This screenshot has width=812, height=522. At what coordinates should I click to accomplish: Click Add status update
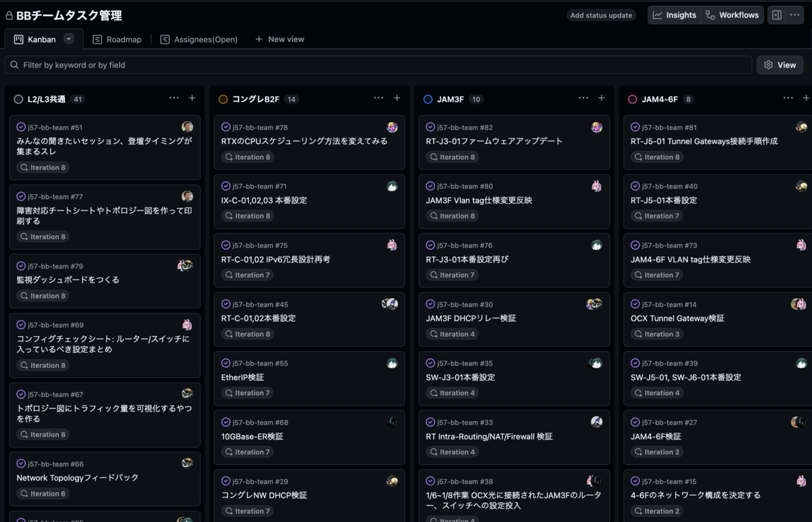click(x=601, y=15)
